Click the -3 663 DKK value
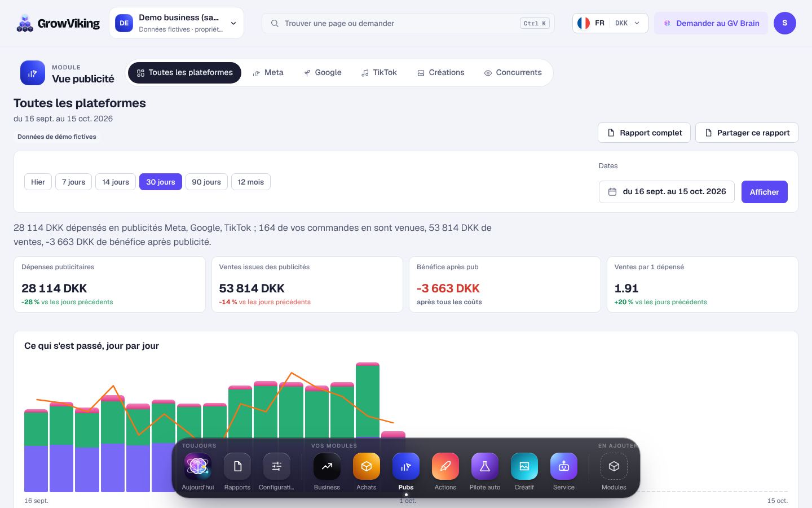 pos(448,288)
